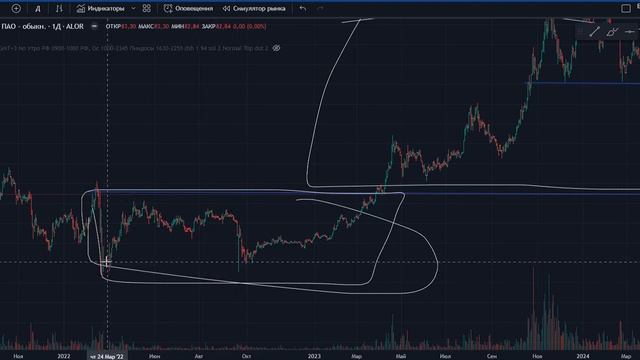Click the Май label on the time axis
Viewport: 640px width, 360px height.
click(x=400, y=356)
